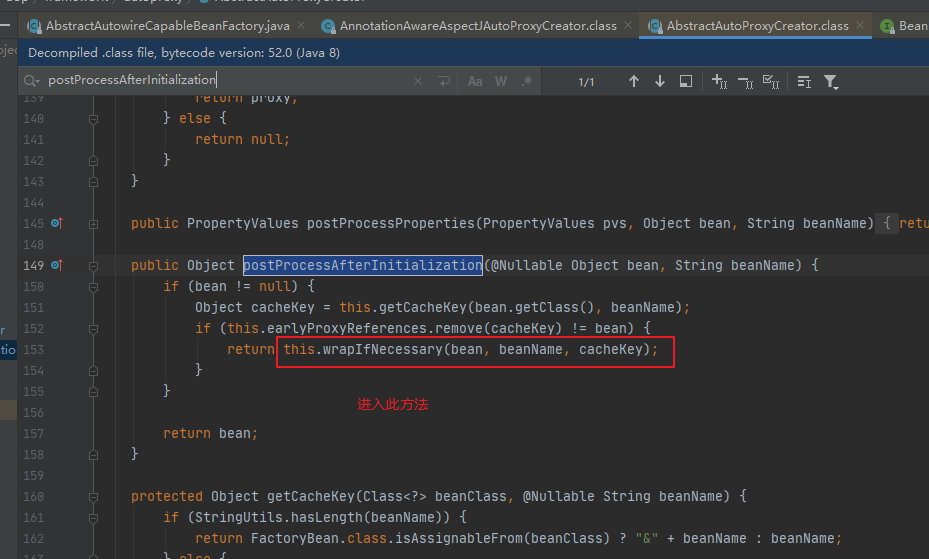Click FactoryBean on line 162
This screenshot has height=559, width=929.
point(294,538)
